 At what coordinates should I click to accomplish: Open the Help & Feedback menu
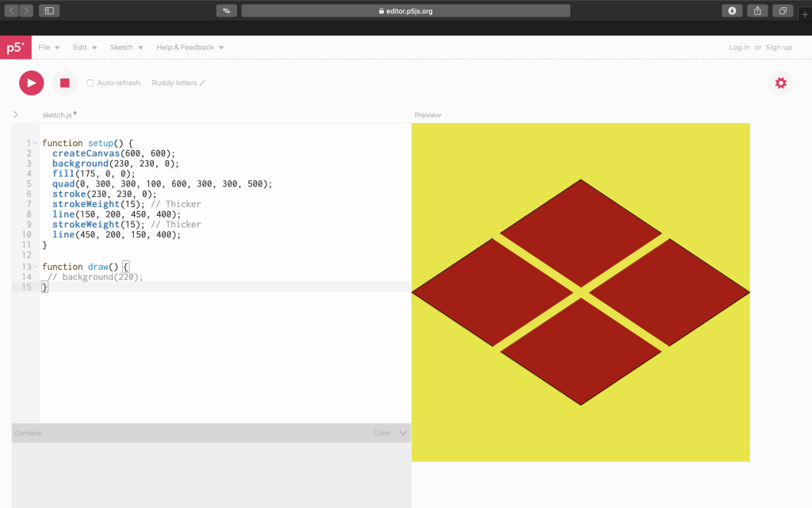[x=190, y=47]
